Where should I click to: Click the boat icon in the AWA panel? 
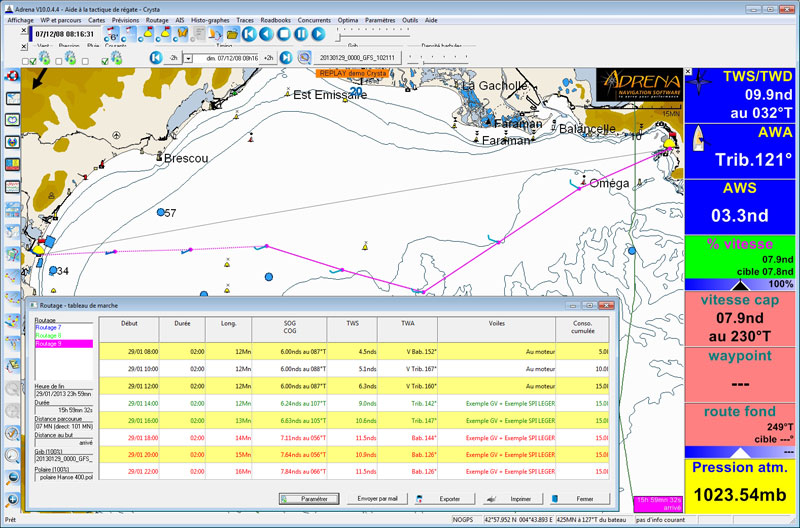coord(699,138)
